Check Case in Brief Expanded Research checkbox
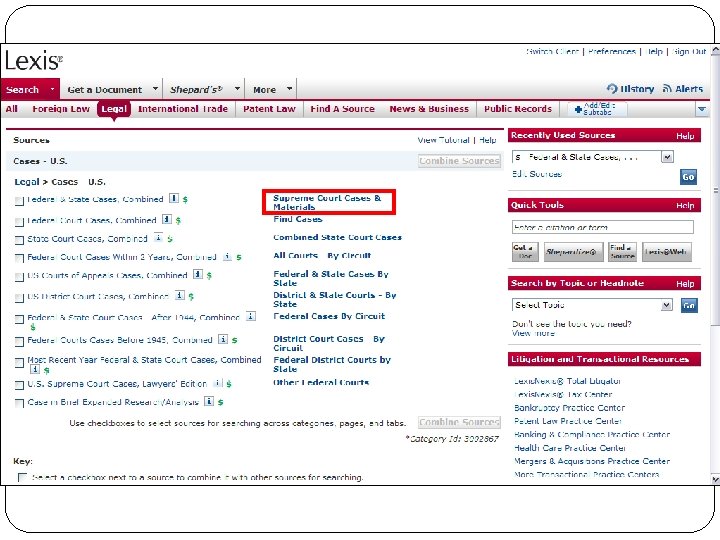The width and height of the screenshot is (720, 540). [x=19, y=403]
